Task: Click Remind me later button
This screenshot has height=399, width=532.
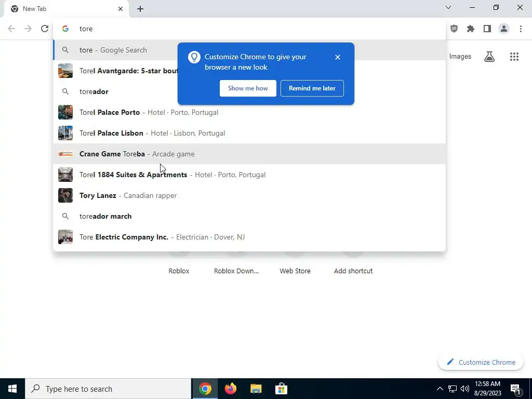Action: click(x=312, y=88)
